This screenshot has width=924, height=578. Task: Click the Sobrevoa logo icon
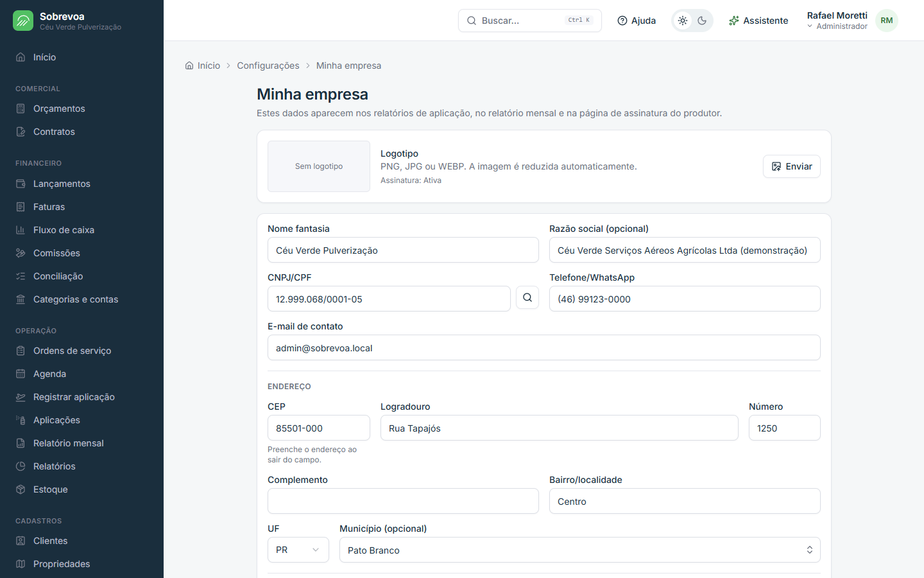tap(23, 21)
